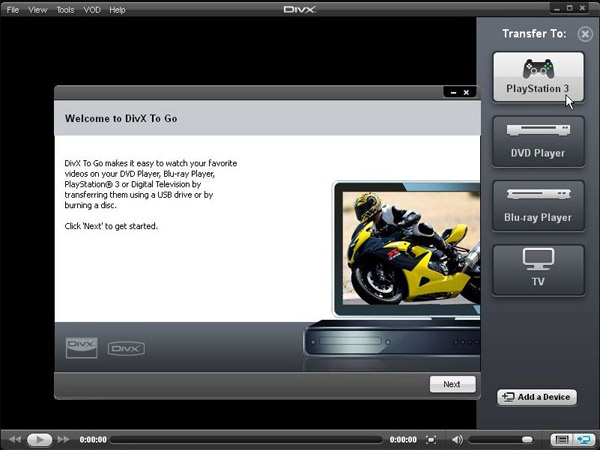This screenshot has height=450, width=600.
Task: Toggle the playlist panel icon
Action: point(561,440)
